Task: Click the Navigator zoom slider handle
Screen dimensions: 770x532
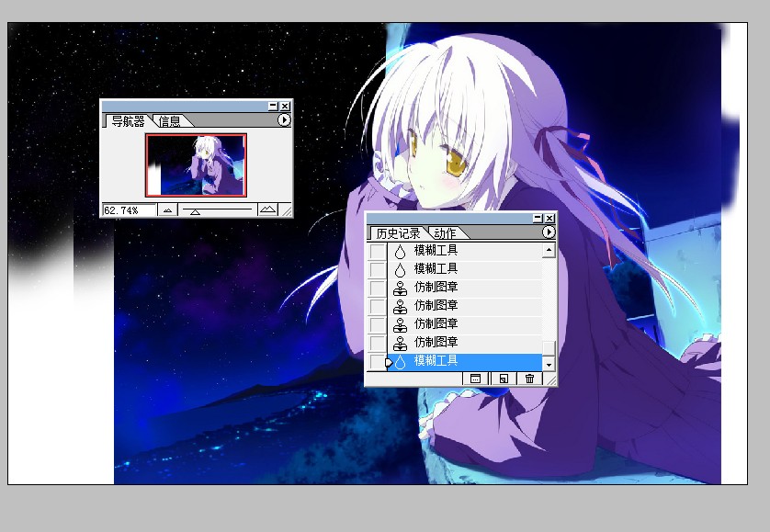Action: (x=195, y=212)
